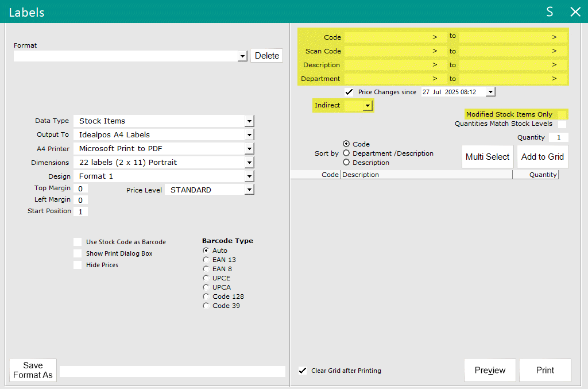The height and width of the screenshot is (389, 588).
Task: Open the Price Level dropdown
Action: [249, 190]
